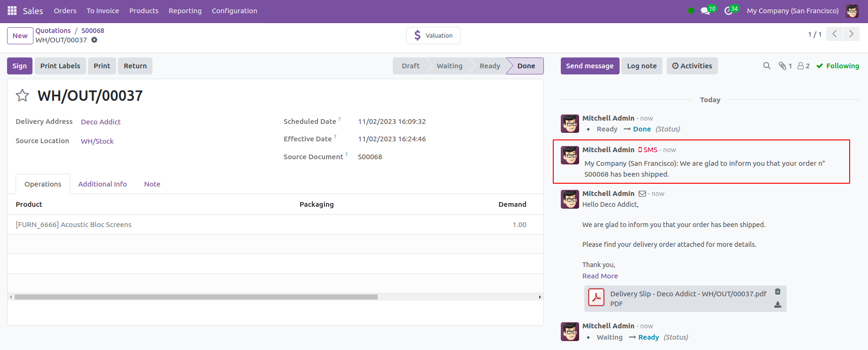Go to next record arrow
This screenshot has height=350, width=868.
[851, 34]
